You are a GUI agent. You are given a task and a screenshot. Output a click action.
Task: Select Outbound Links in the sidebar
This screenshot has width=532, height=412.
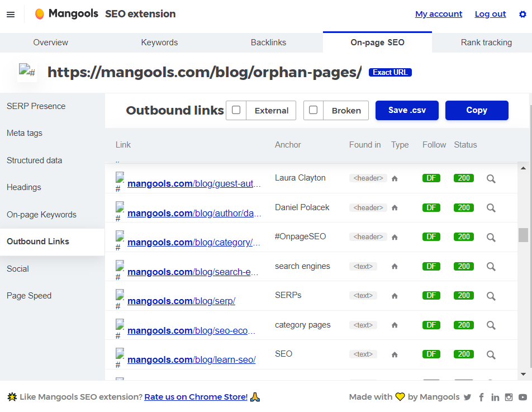(53, 241)
